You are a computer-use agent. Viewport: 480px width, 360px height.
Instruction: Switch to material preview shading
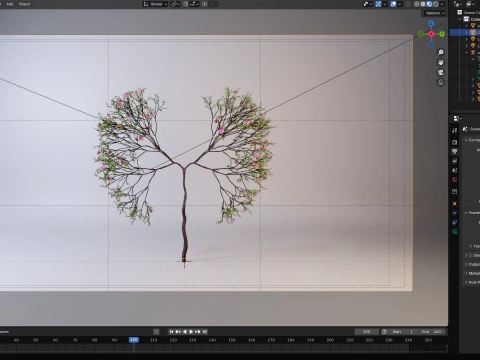coord(429,4)
